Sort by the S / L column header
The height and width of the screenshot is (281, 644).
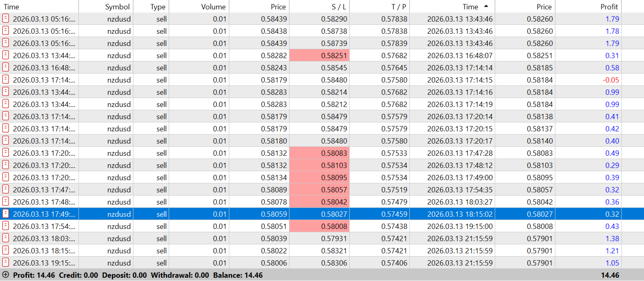point(319,7)
